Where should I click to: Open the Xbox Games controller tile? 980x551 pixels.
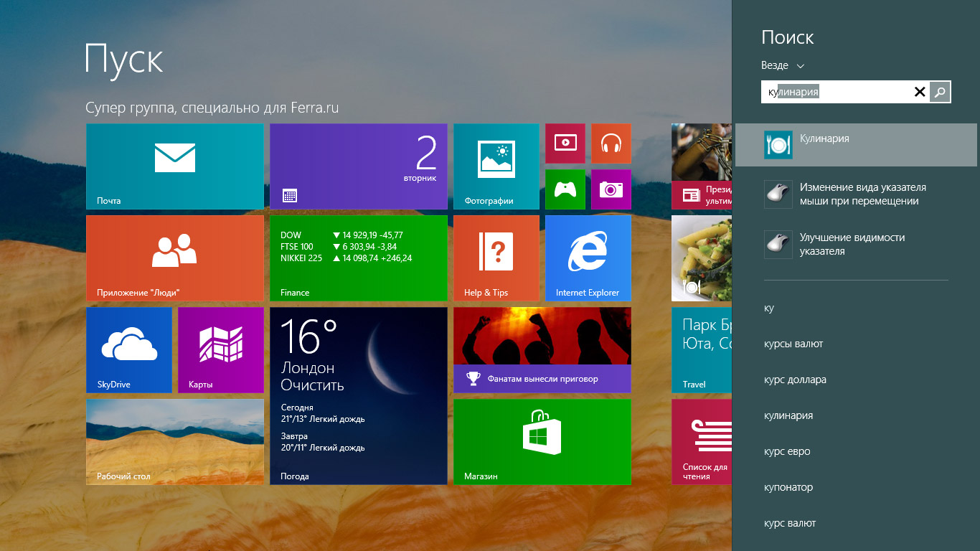click(x=565, y=189)
